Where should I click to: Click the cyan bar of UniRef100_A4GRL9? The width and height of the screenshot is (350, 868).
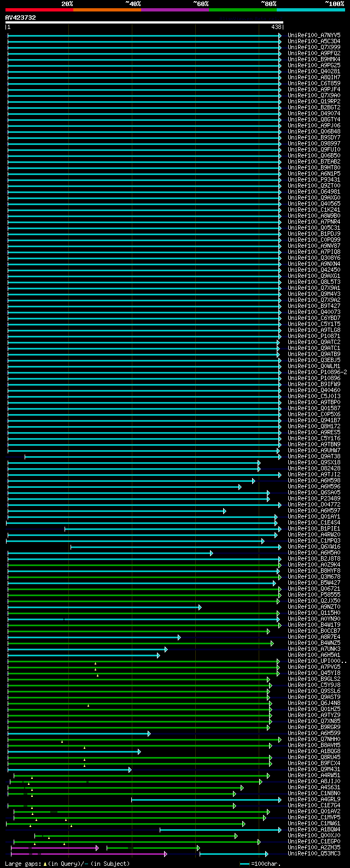click(x=206, y=800)
